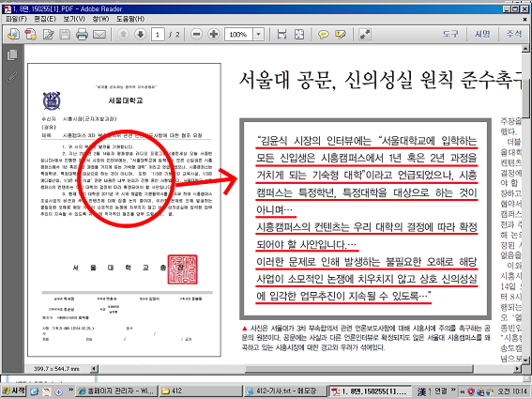Screen dimensions: 532x399
Task: Click the Create PDF online icon
Action: 13,35
